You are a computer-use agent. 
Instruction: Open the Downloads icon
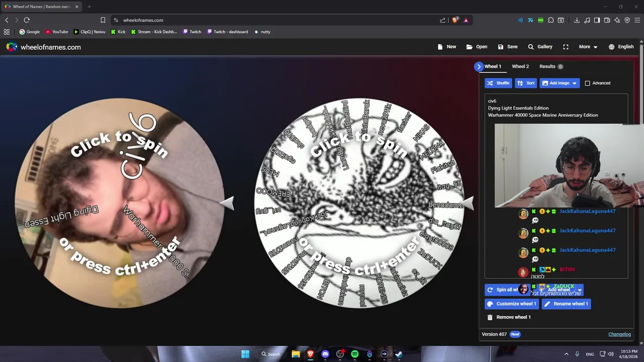tap(577, 20)
